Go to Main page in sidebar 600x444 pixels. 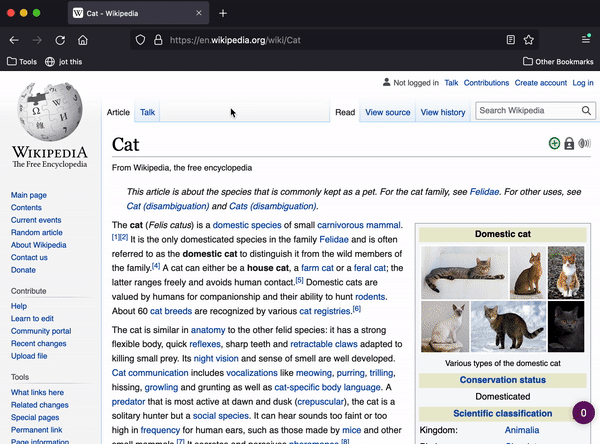(29, 195)
